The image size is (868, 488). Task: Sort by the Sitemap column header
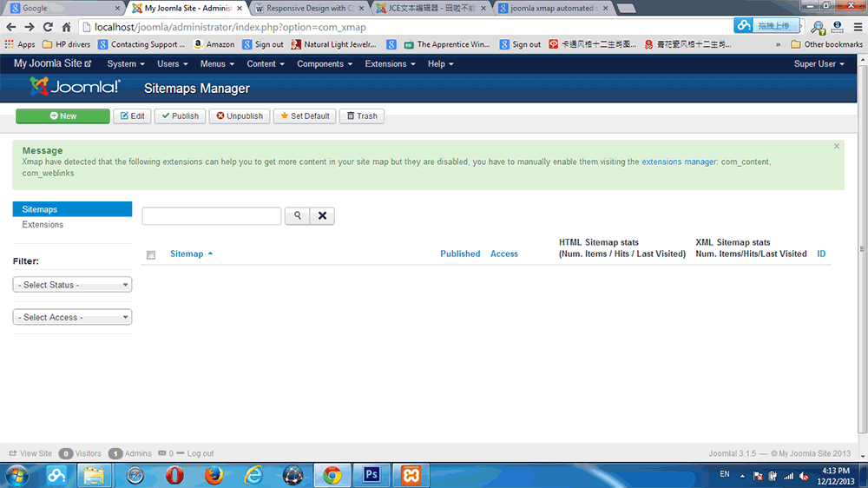[191, 254]
